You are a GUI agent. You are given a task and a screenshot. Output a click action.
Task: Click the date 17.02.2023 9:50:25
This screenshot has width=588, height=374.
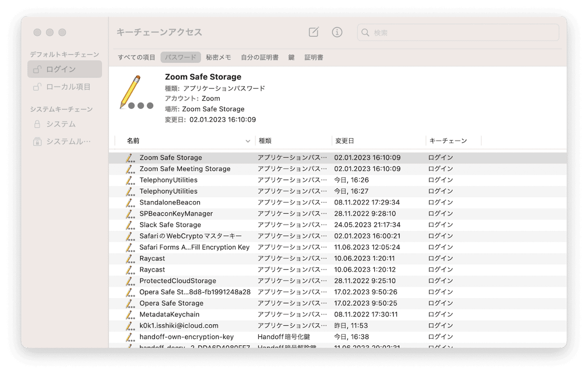coord(366,303)
